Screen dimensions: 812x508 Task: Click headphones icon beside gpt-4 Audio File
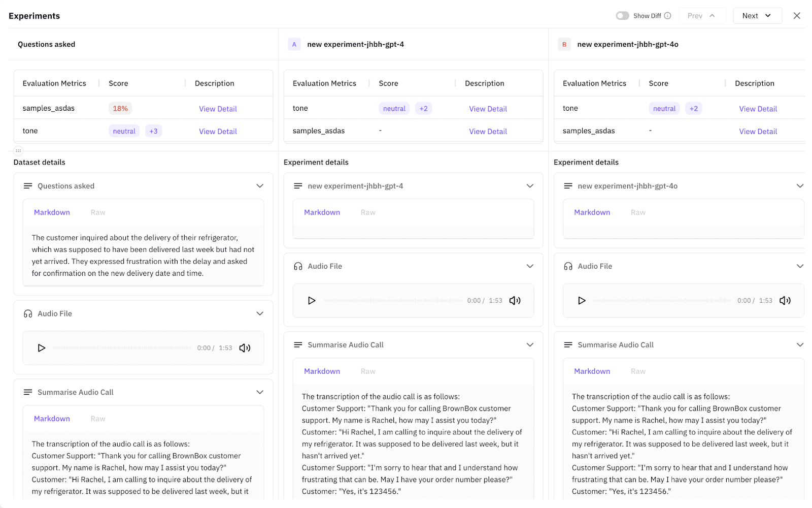tap(298, 266)
